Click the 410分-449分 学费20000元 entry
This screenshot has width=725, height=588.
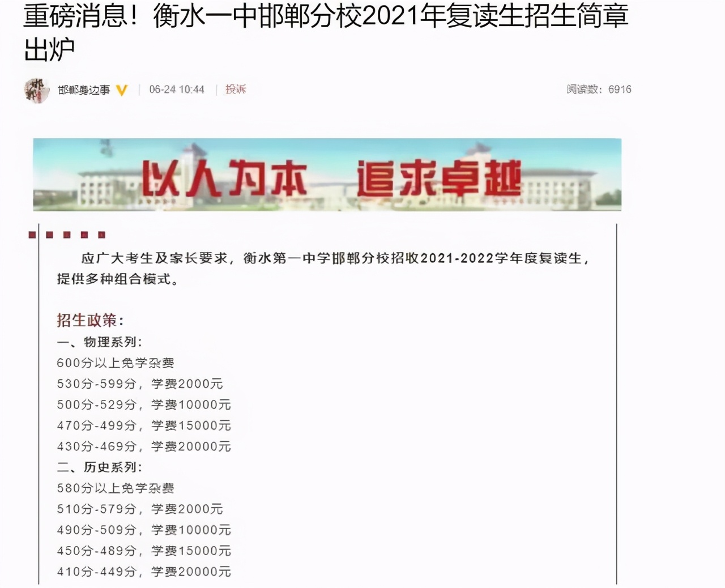pyautogui.click(x=143, y=572)
